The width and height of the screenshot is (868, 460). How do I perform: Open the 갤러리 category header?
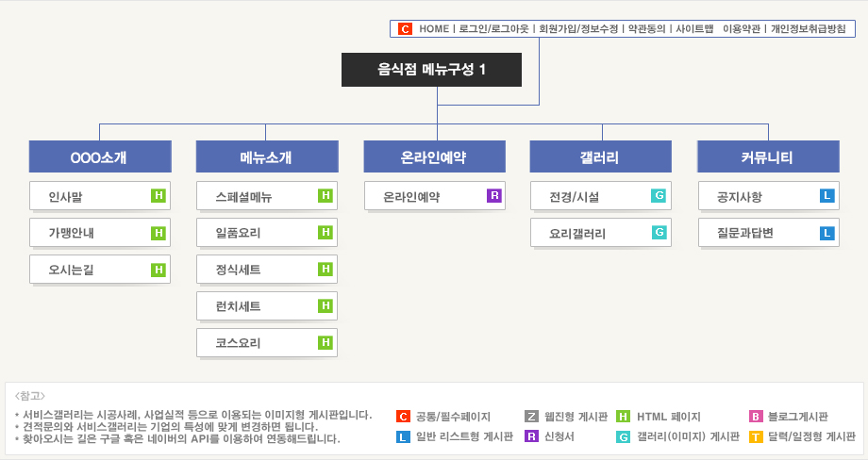click(601, 156)
